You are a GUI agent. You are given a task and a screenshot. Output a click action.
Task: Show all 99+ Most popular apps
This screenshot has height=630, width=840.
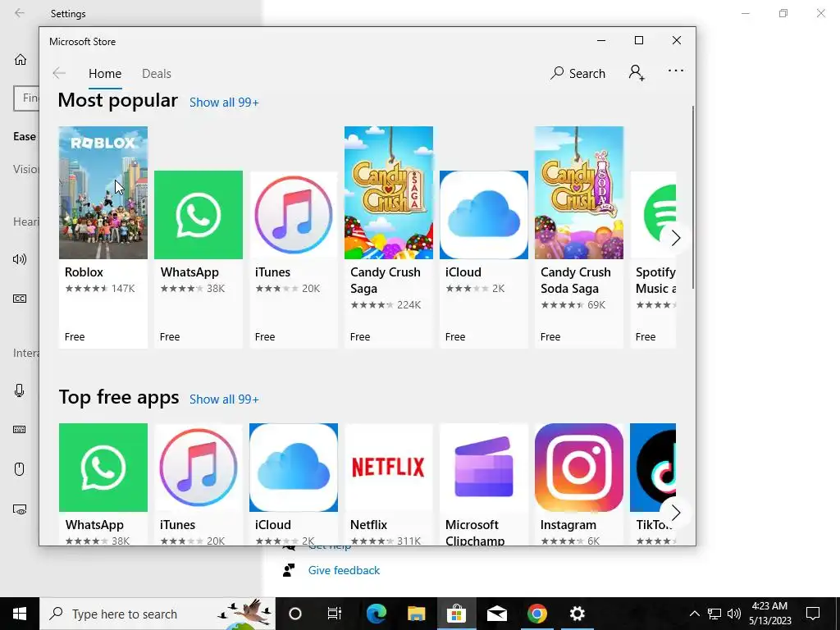point(224,103)
